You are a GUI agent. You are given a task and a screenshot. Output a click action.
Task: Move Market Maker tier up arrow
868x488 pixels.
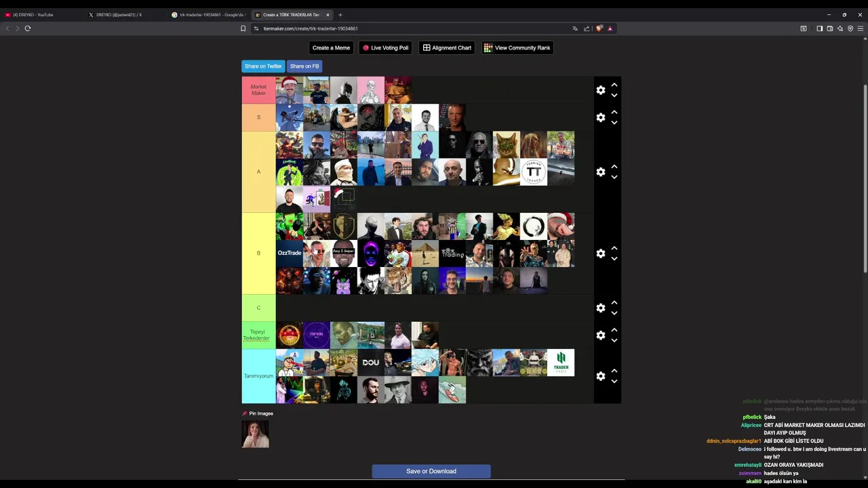click(614, 85)
